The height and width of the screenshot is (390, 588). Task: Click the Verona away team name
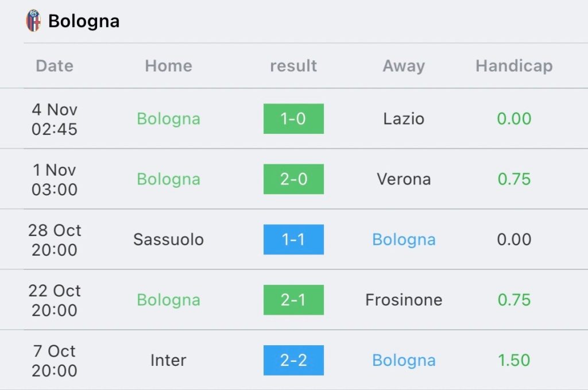click(404, 179)
